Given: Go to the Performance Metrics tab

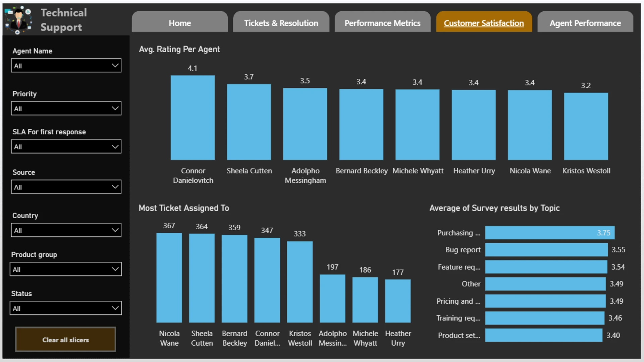Looking at the screenshot, I should [x=382, y=22].
